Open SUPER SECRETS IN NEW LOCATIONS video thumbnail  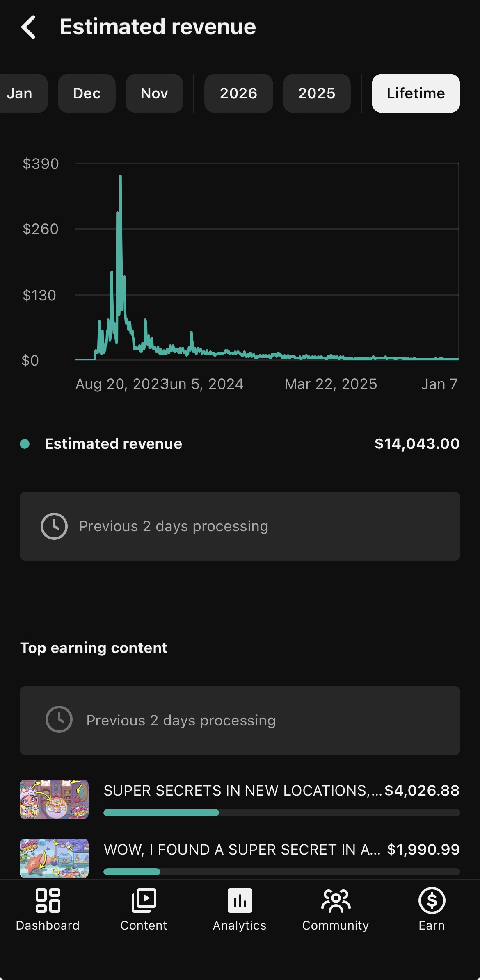tap(54, 799)
